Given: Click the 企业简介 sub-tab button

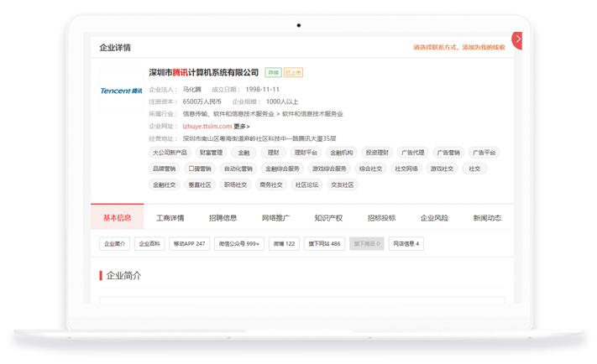Looking at the screenshot, I should (x=114, y=244).
